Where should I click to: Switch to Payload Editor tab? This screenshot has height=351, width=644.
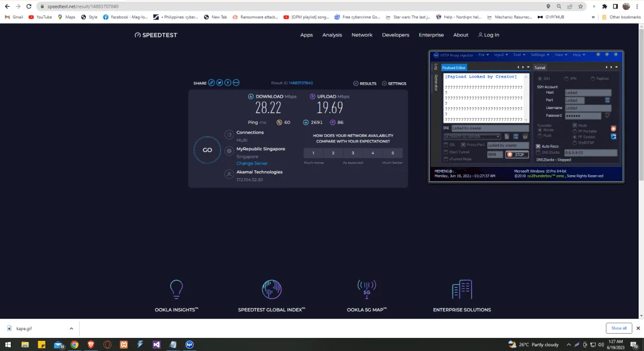[454, 67]
